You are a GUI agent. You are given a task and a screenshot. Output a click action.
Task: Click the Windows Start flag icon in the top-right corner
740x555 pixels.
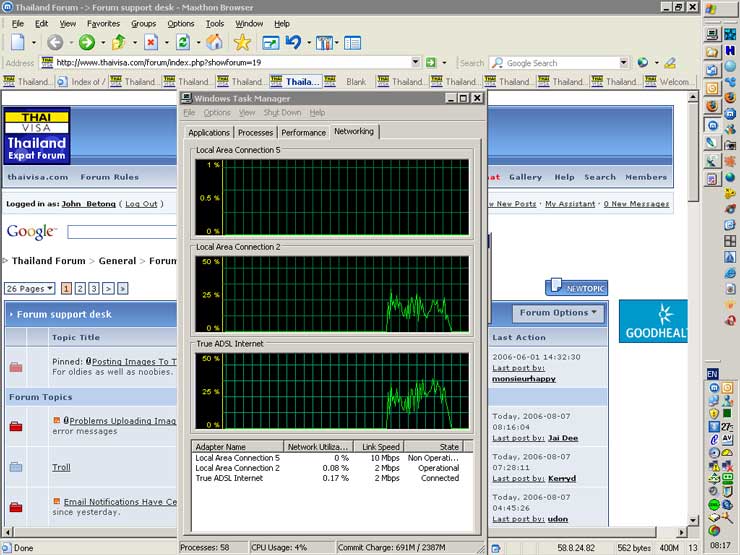(x=711, y=8)
